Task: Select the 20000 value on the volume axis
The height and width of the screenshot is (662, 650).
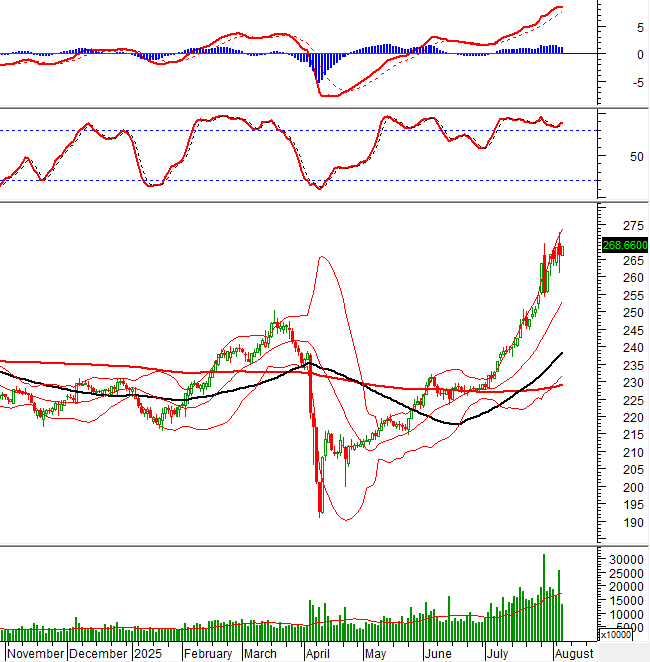Action: coord(626,587)
